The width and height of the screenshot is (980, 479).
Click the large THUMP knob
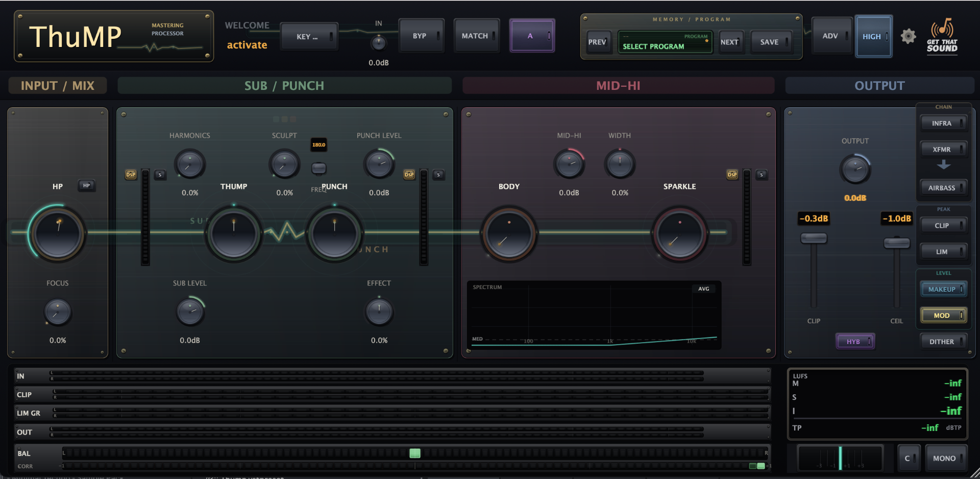pyautogui.click(x=234, y=234)
